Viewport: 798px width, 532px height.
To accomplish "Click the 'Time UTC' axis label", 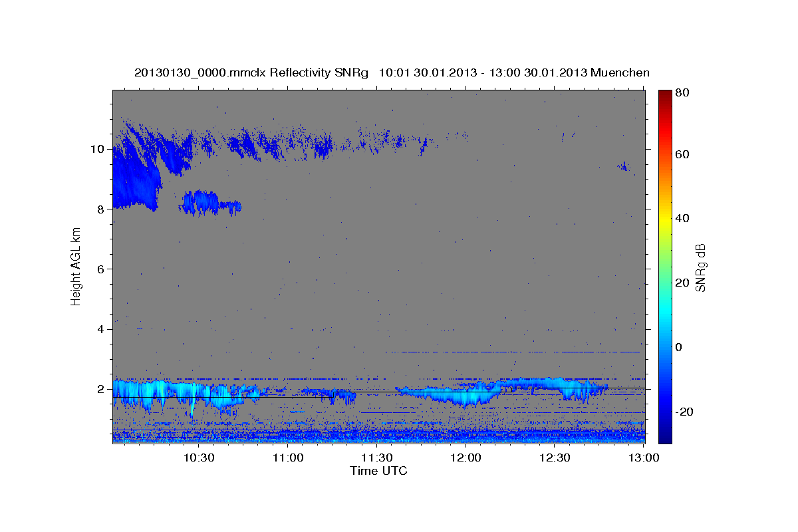I will 378,471.
